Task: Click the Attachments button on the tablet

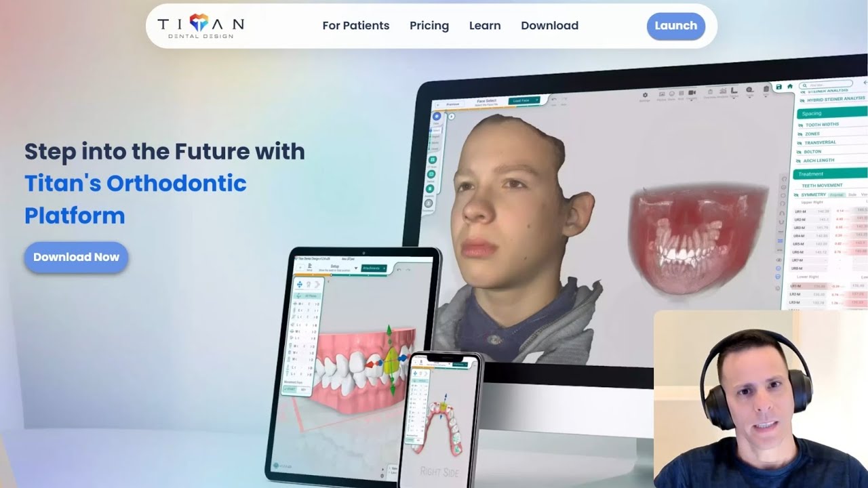Action: 374,268
